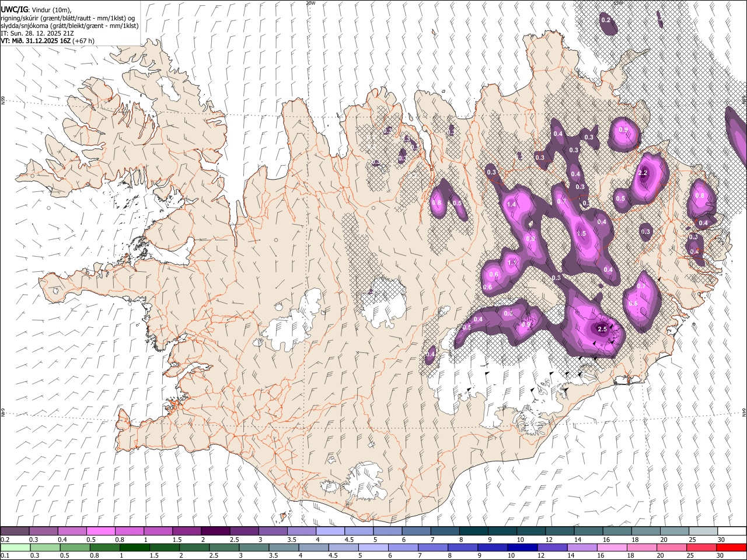Click the 'Vindur (10m)' heading text
Image resolution: width=747 pixels, height=560 pixels.
tap(51, 10)
